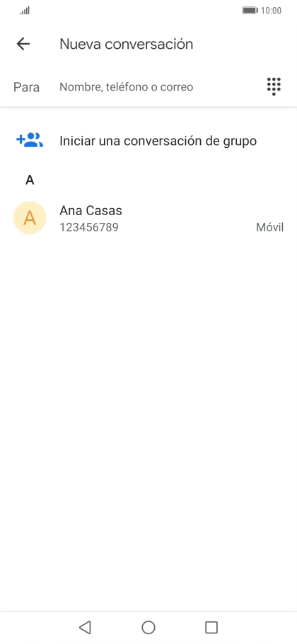Image resolution: width=297 pixels, height=644 pixels.
Task: Tap the 10:00 clock in status bar
Action: coord(271,11)
